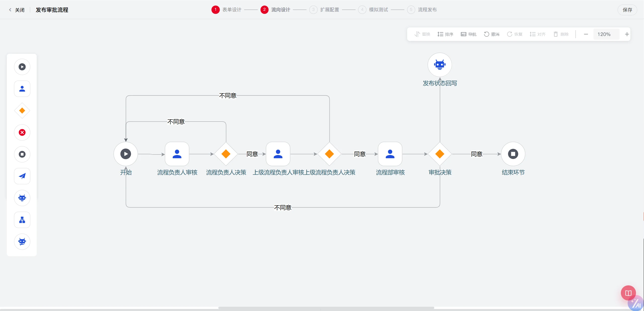Screen dimensions: 644x311
Task: Open the red book help floating button
Action: point(628,293)
